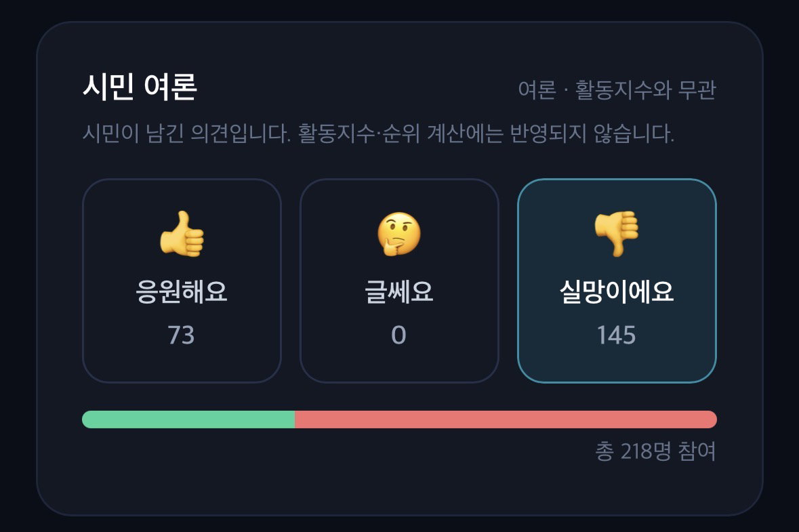
Task: Click the thumbs up emoji icon
Action: click(182, 234)
